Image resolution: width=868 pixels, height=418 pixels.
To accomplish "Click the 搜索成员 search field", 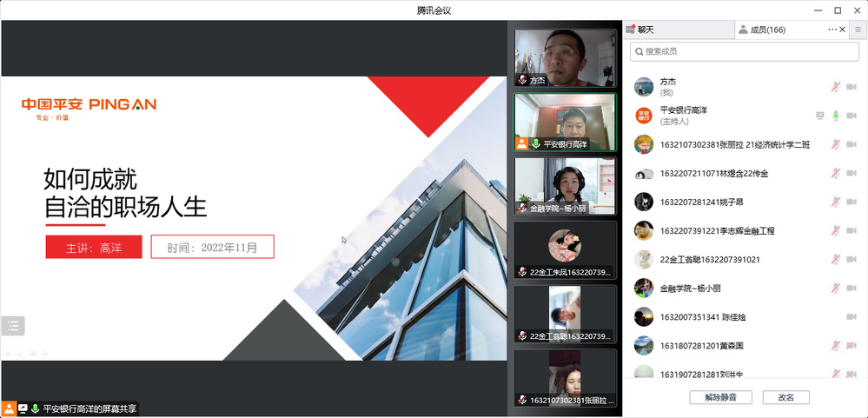I will pos(745,51).
